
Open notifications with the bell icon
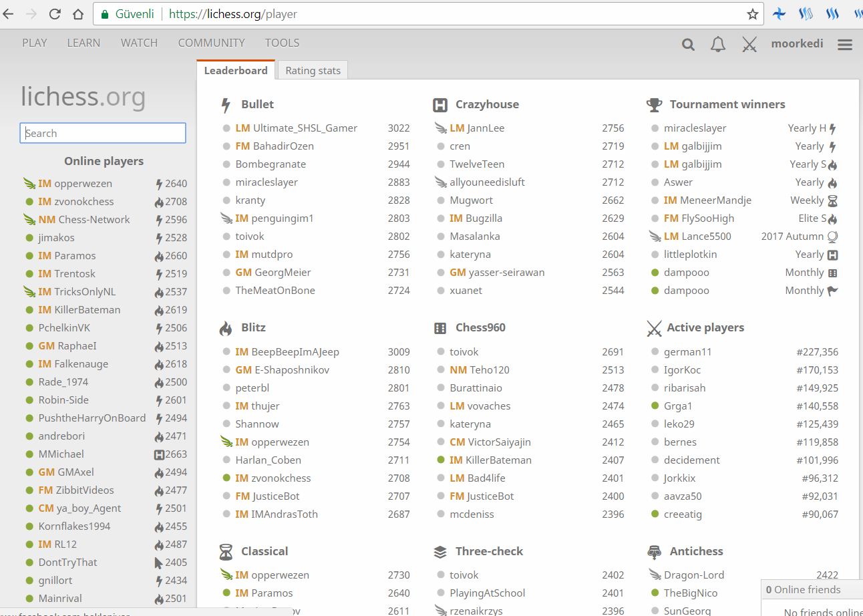click(718, 45)
